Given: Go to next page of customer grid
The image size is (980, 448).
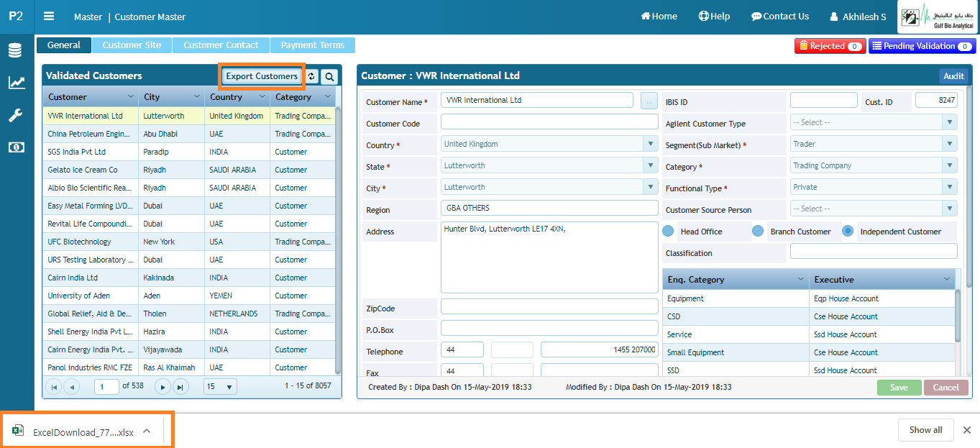Looking at the screenshot, I should click(x=163, y=387).
